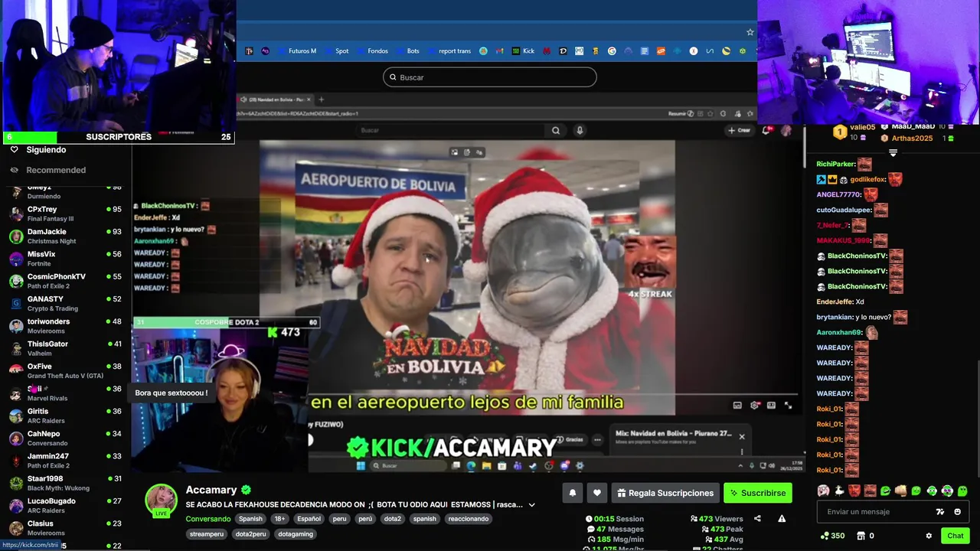Open the emoji picker in message box

point(957,512)
